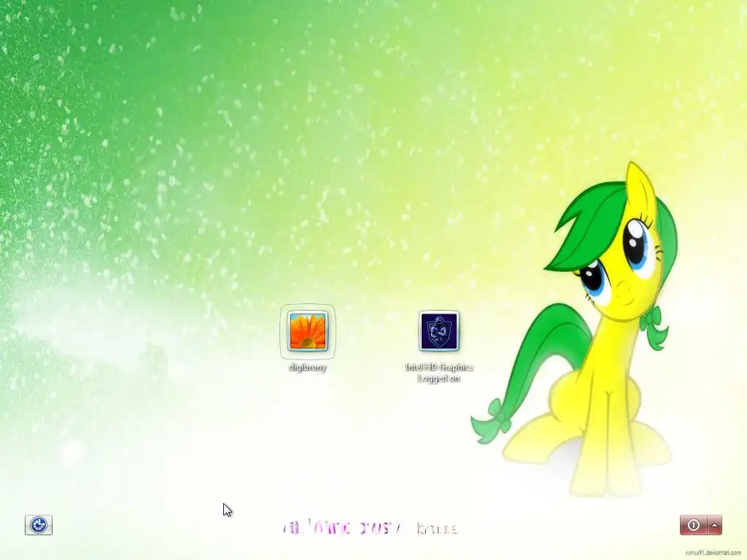Screen dimensions: 747x560
Task: Click the Logged on status text
Action: [438, 378]
